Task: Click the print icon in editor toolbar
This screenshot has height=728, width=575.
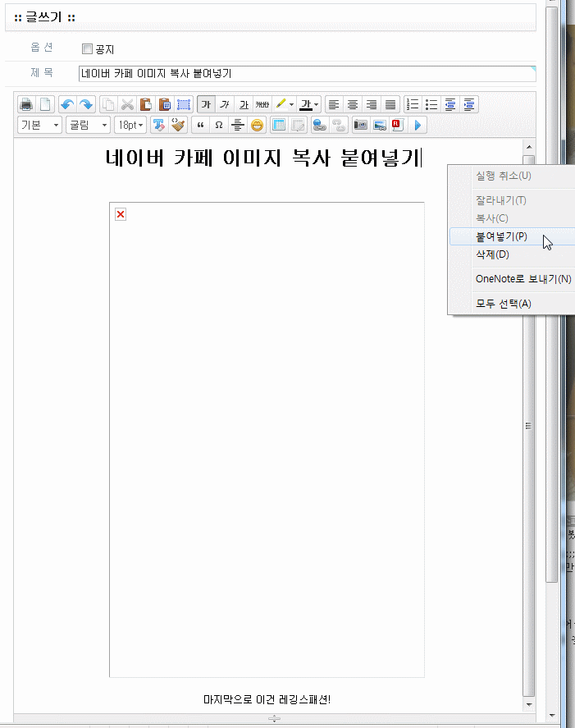Action: tap(26, 104)
